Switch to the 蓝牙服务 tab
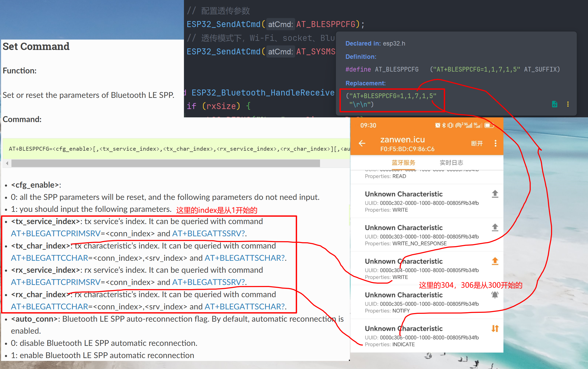588x369 pixels. coord(403,163)
